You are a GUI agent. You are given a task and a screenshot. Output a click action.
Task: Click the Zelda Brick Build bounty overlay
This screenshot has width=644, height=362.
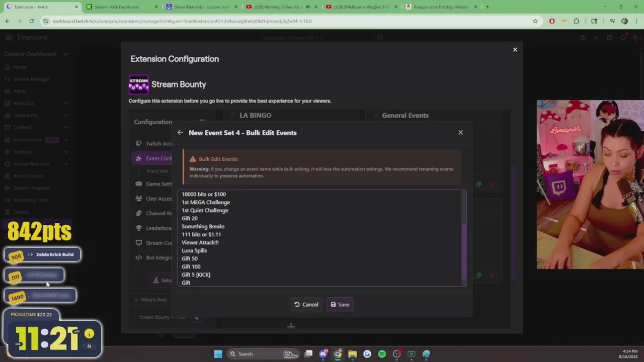click(42, 255)
